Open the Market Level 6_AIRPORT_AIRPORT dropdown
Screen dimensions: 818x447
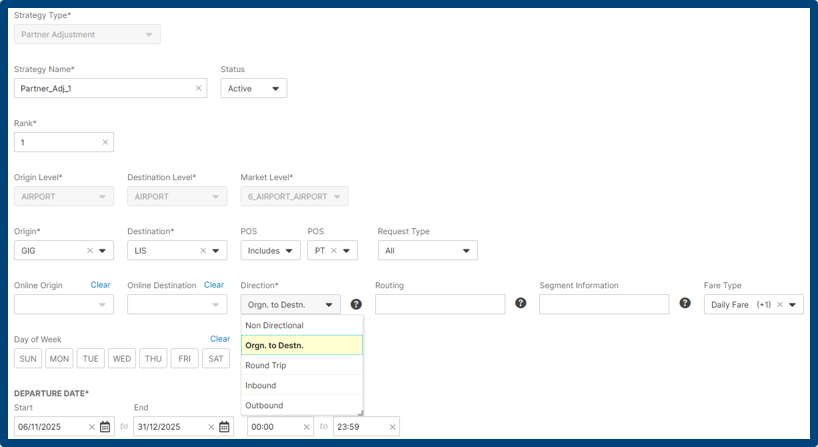click(x=294, y=197)
